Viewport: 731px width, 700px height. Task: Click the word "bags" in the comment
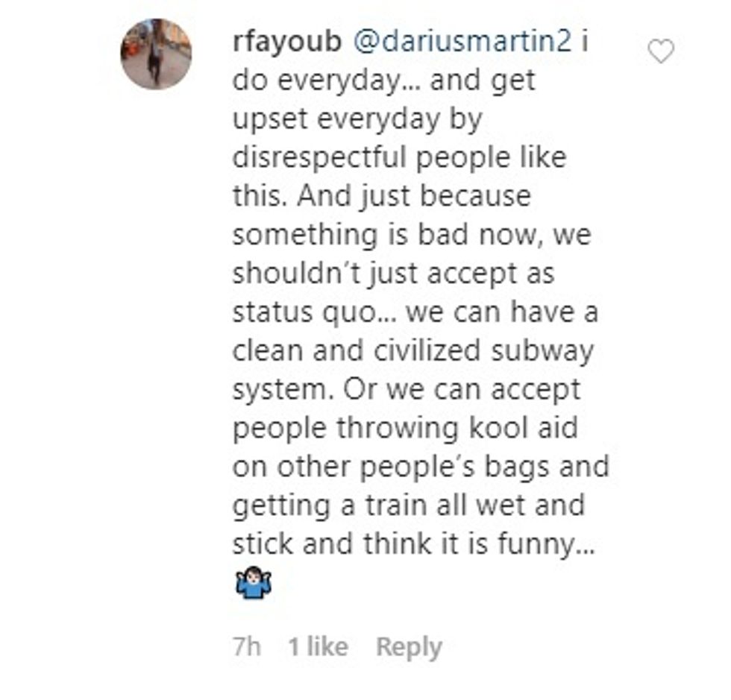pos(515,467)
